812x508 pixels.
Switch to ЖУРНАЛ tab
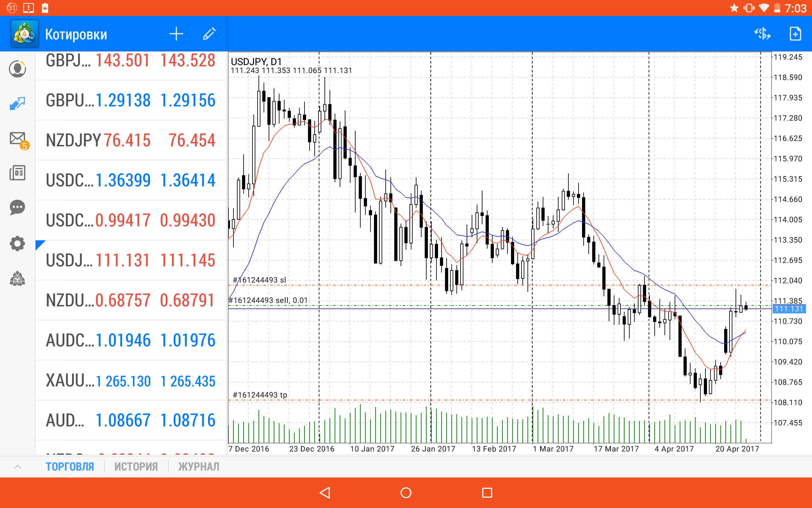[x=199, y=467]
